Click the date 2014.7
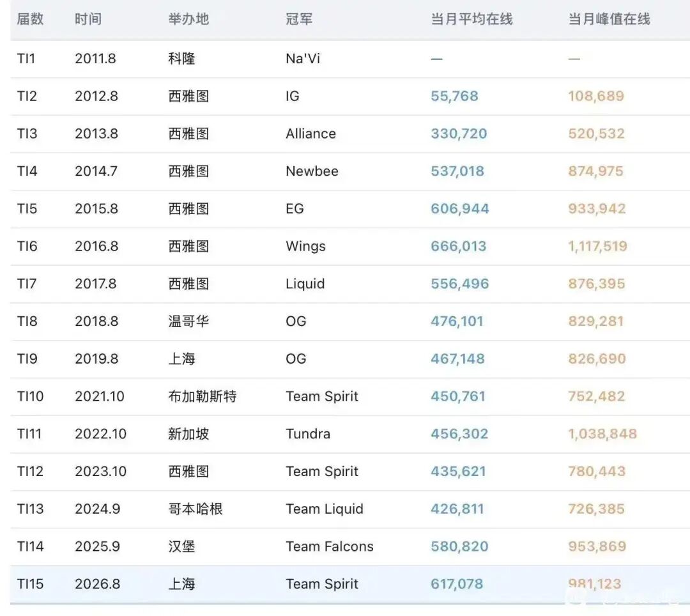This screenshot has height=616, width=690. click(x=96, y=171)
